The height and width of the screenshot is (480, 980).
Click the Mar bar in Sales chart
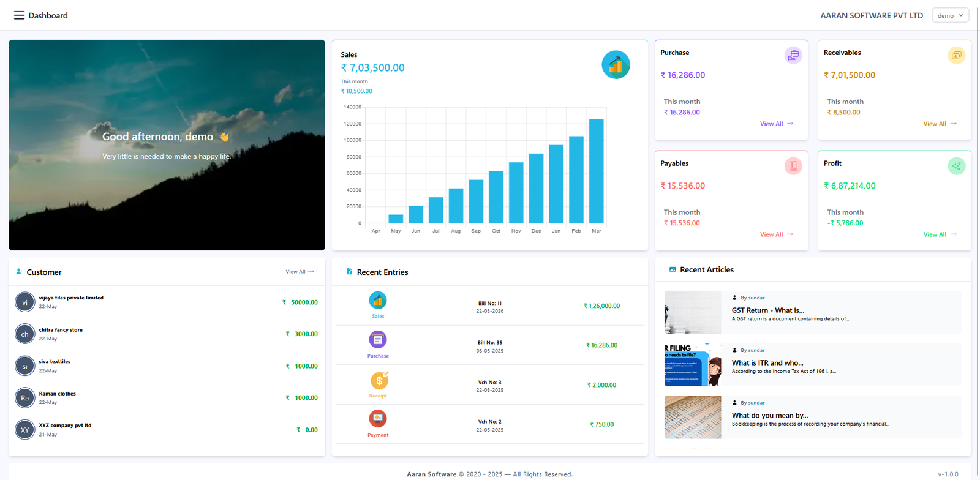click(x=596, y=171)
